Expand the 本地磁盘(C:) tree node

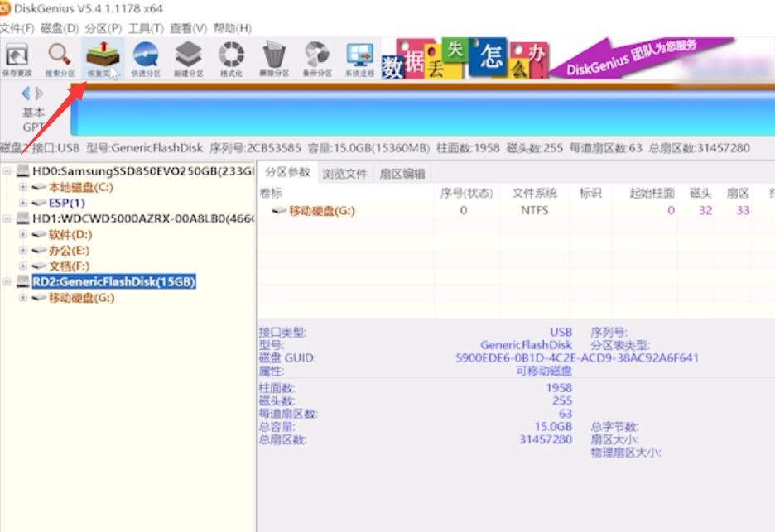click(22, 187)
